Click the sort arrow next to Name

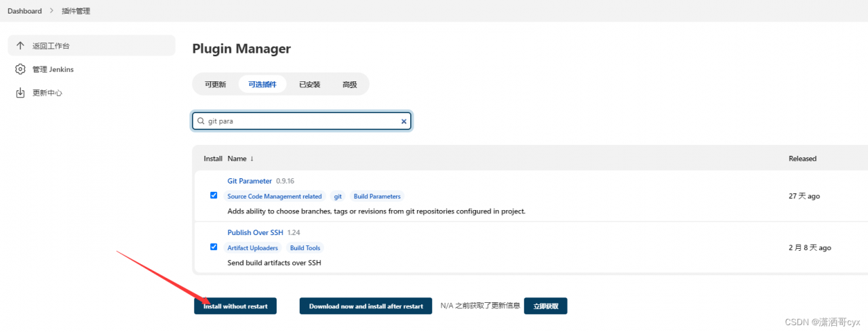click(252, 159)
